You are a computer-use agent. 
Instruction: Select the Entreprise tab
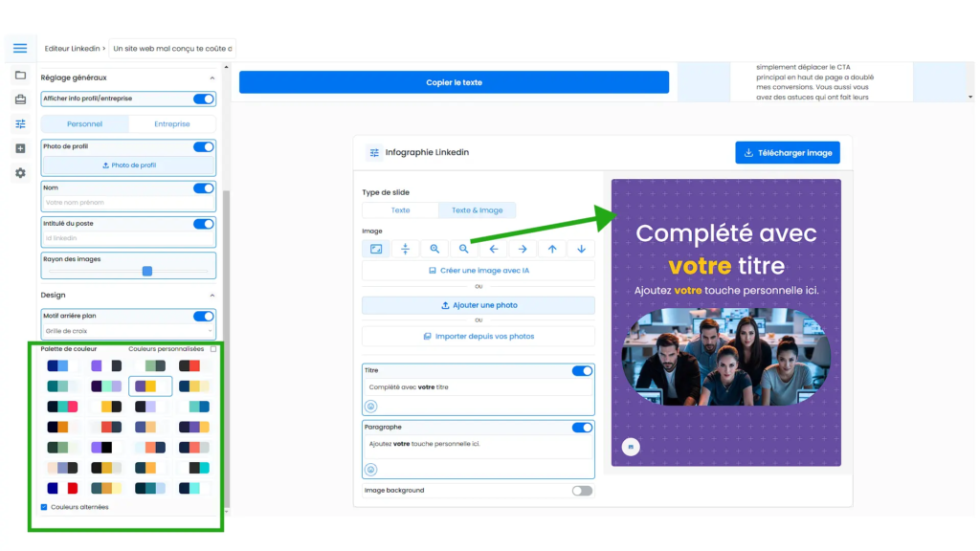click(172, 123)
